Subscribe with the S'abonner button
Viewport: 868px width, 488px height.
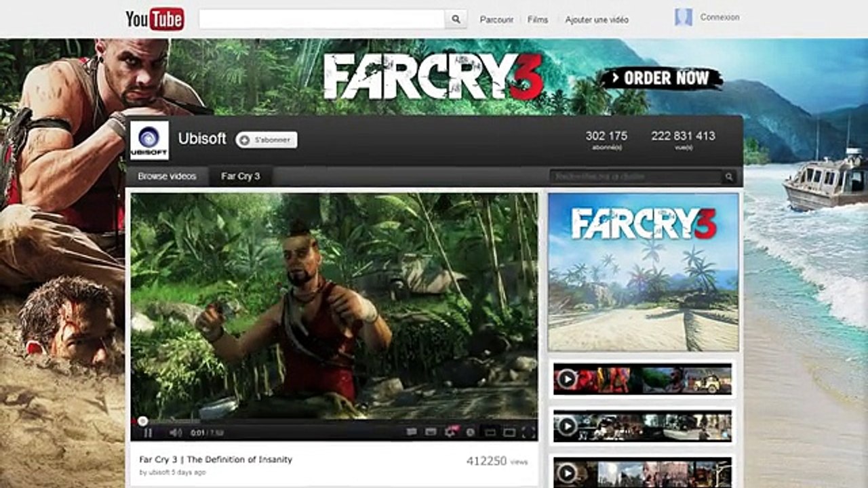coord(267,140)
